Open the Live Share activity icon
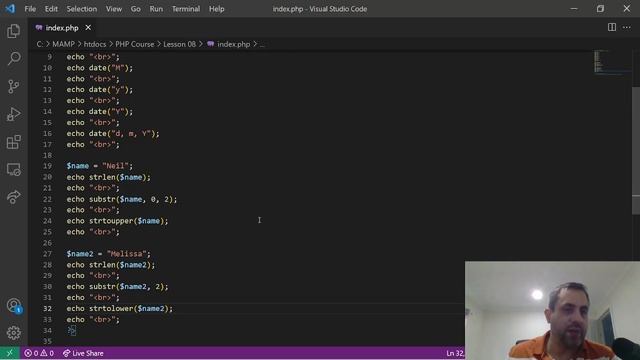This screenshot has height=360, width=640. tap(13, 197)
